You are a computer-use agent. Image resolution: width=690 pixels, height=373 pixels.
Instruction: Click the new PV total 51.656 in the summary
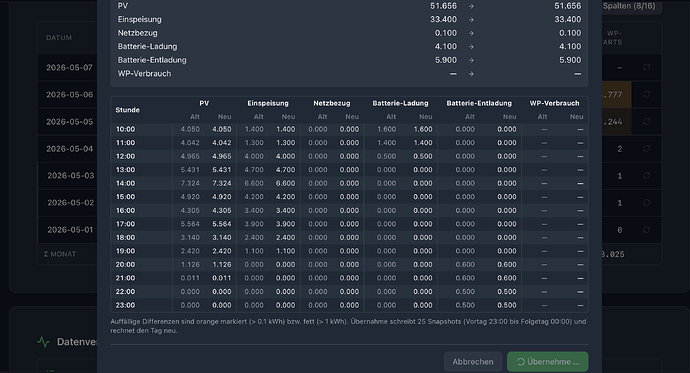click(x=568, y=6)
